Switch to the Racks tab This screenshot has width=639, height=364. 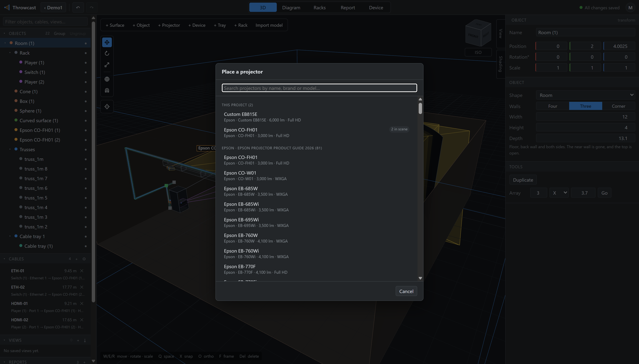(x=319, y=7)
